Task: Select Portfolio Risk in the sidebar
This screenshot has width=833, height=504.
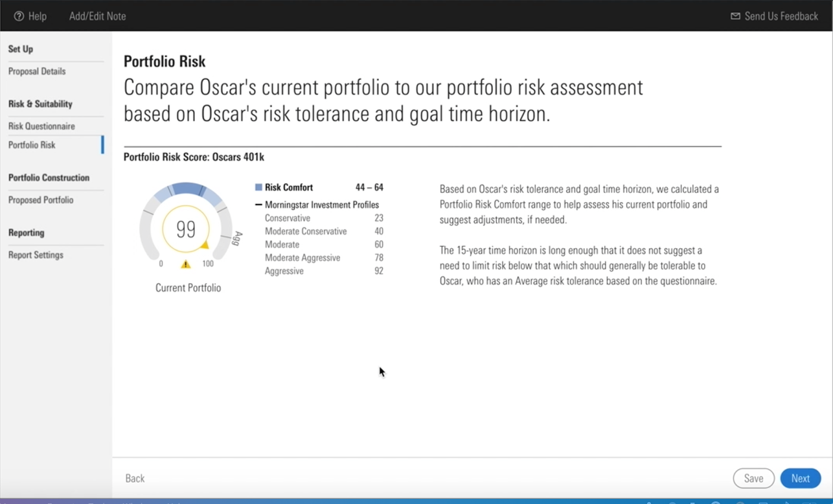Action: [32, 145]
